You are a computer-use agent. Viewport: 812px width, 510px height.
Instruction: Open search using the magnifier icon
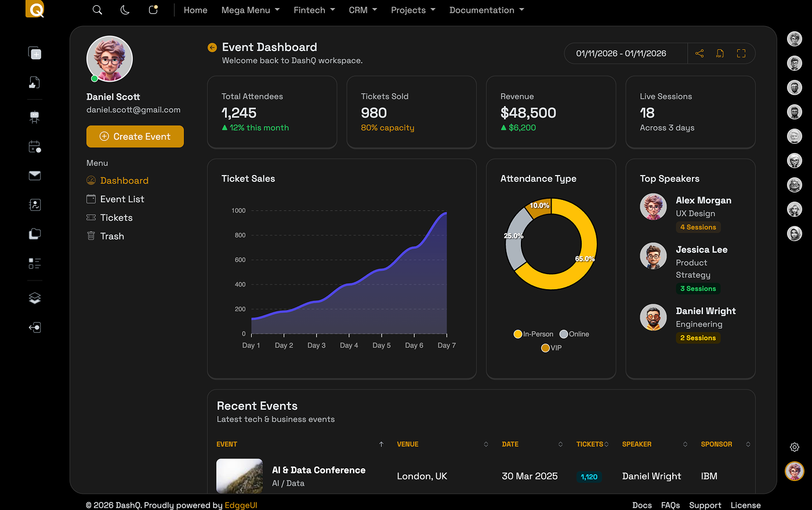97,10
